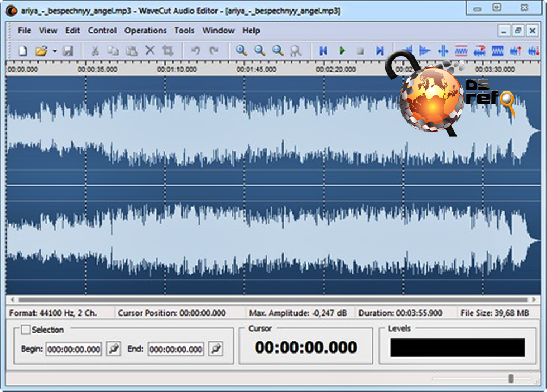Click the horizontal waveform scrollbar

(x=273, y=299)
